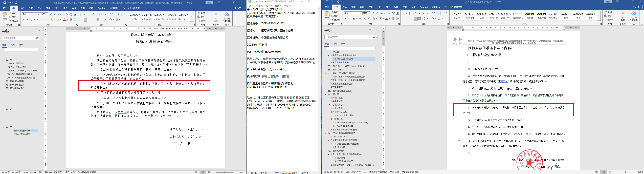Screen dimensions: 644x174
Task: Open the 插入 tab in the left Word window
Action: pyautogui.click(x=23, y=8)
